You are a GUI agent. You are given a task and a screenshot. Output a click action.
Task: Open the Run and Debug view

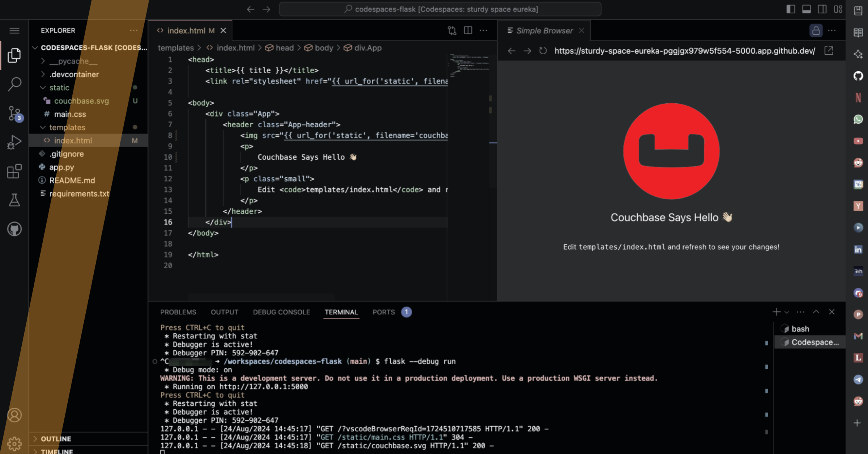pos(14,142)
